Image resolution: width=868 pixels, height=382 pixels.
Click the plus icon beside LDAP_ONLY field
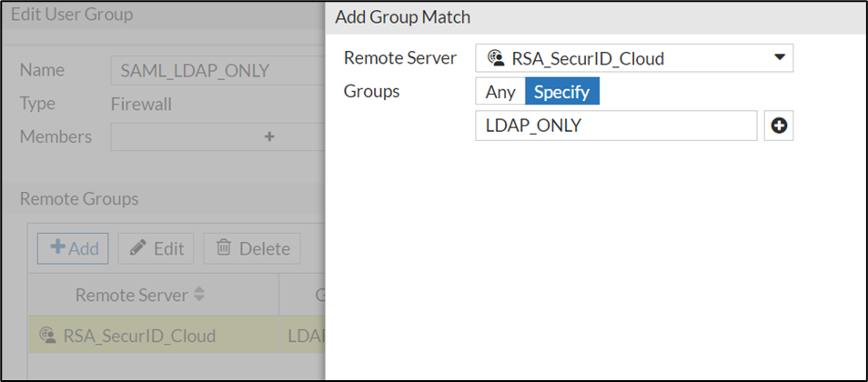pos(779,126)
